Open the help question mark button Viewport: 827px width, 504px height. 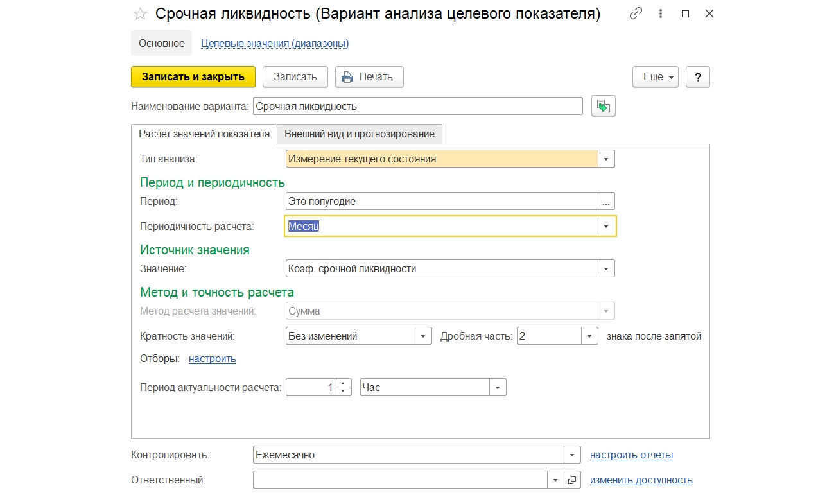click(697, 77)
